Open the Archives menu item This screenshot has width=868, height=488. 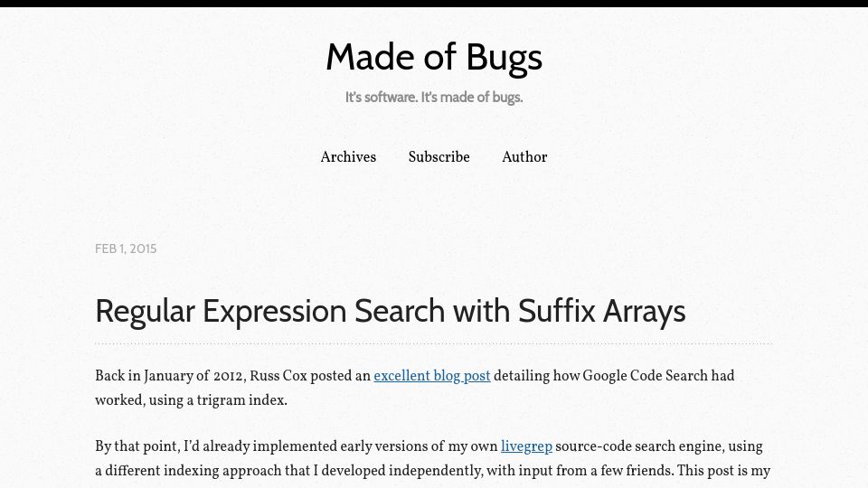tap(348, 157)
